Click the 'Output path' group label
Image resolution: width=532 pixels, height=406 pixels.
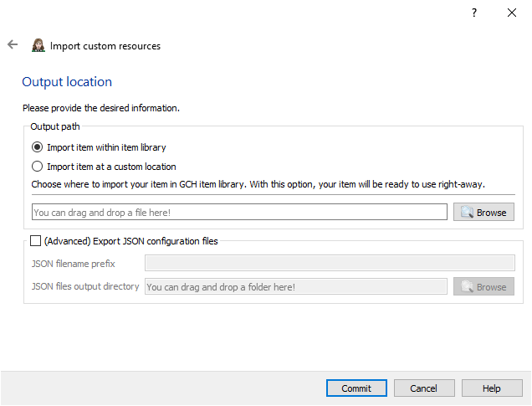click(56, 126)
